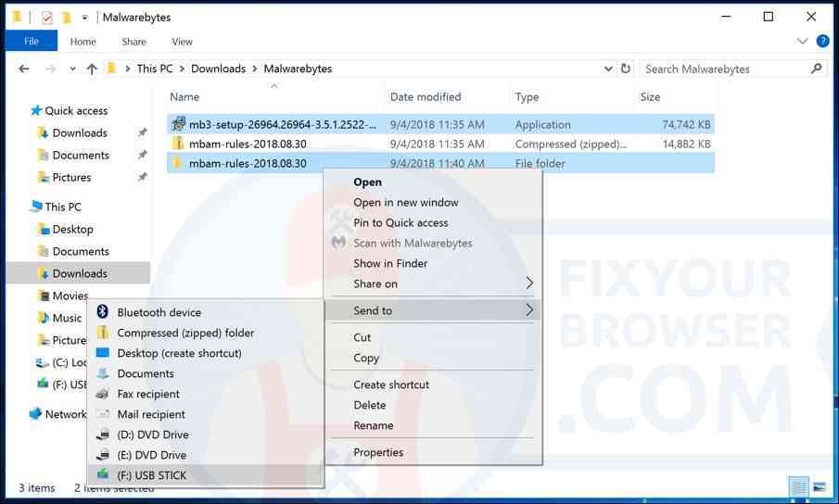Click the Compressed (zipped) folder icon
The width and height of the screenshot is (839, 504).
[x=102, y=333]
